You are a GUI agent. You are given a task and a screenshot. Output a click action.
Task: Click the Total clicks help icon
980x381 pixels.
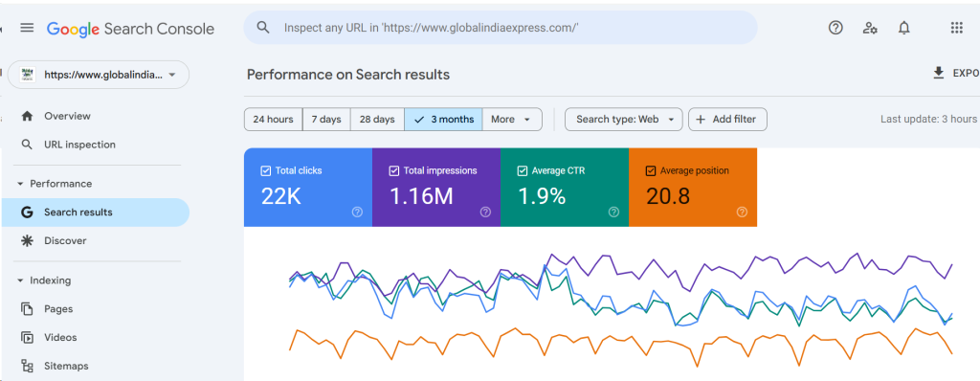(357, 213)
